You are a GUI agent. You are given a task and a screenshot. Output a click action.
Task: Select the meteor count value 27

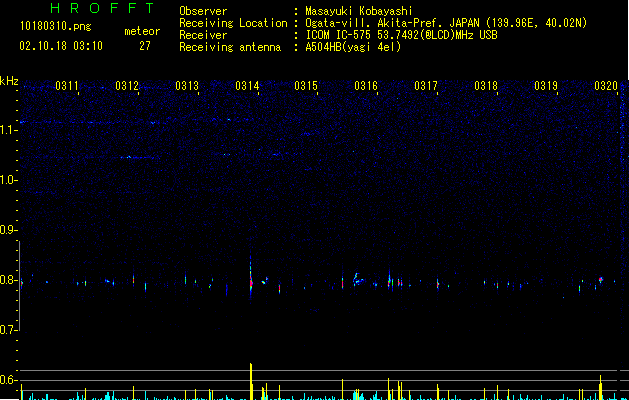point(145,46)
